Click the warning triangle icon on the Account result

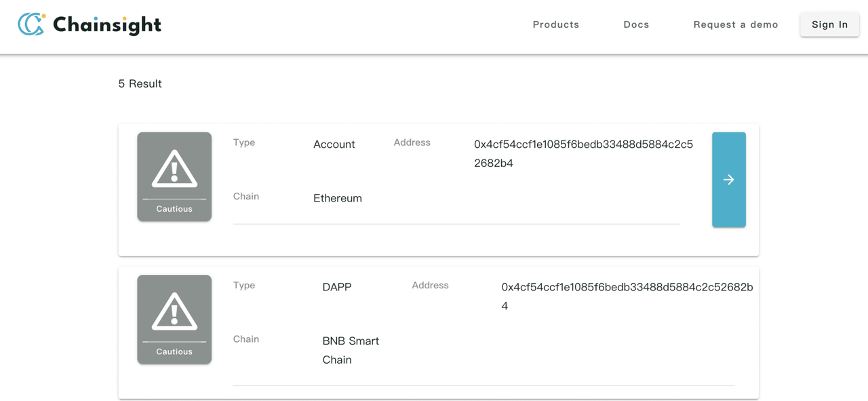pyautogui.click(x=174, y=168)
